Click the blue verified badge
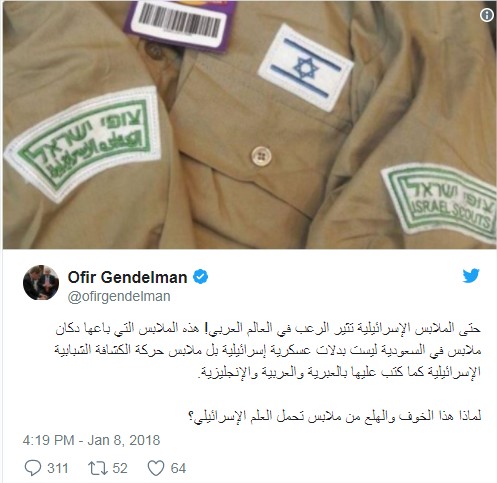Screen dimensions: 497x483 tap(201, 277)
